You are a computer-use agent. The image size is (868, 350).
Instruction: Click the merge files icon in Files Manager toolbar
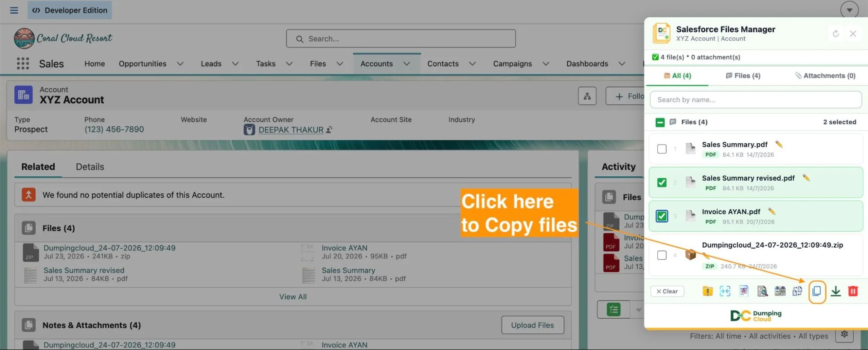coord(725,291)
